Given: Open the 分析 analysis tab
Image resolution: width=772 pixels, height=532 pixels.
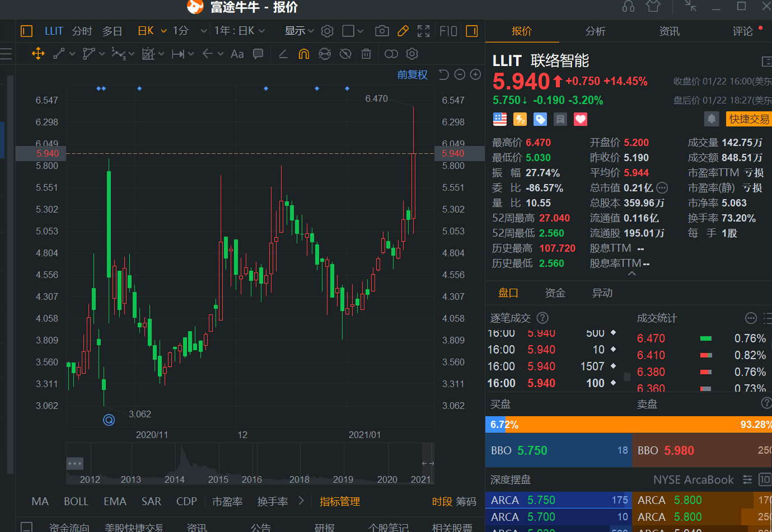Looking at the screenshot, I should 596,31.
